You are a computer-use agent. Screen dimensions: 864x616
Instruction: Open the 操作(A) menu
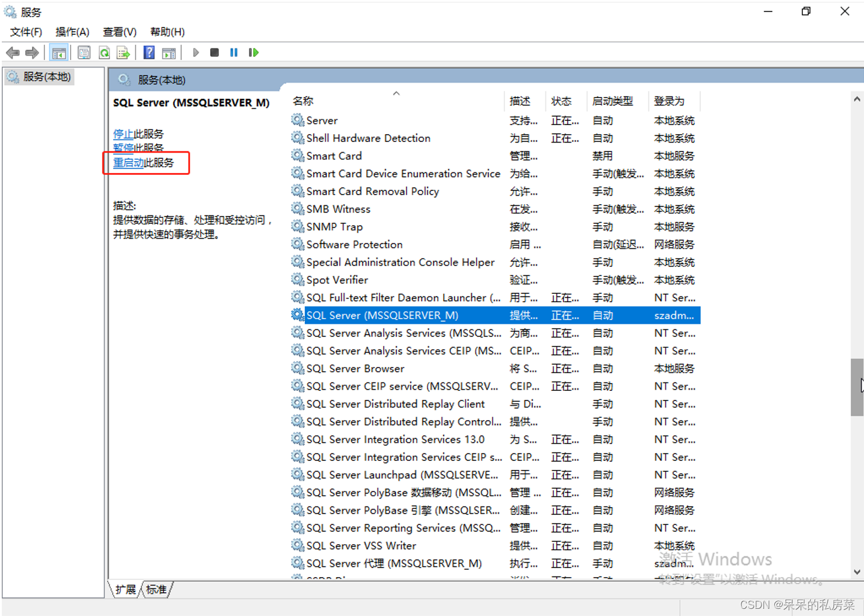pos(72,32)
